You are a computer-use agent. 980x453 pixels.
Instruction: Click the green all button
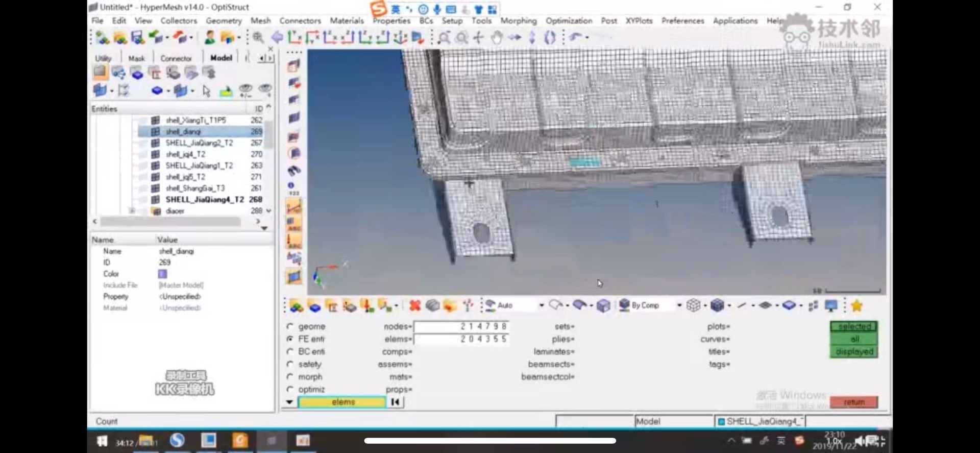pyautogui.click(x=854, y=339)
